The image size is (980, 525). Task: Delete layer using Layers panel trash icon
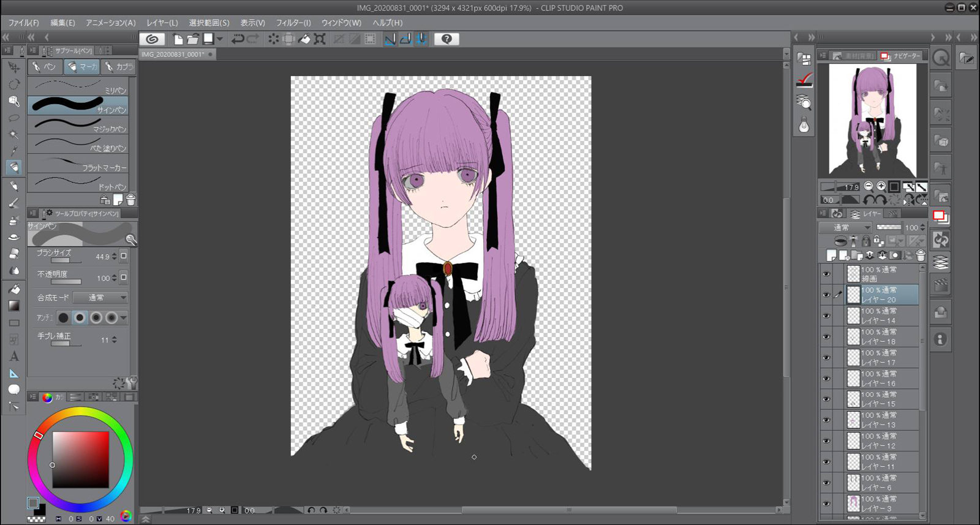[921, 255]
